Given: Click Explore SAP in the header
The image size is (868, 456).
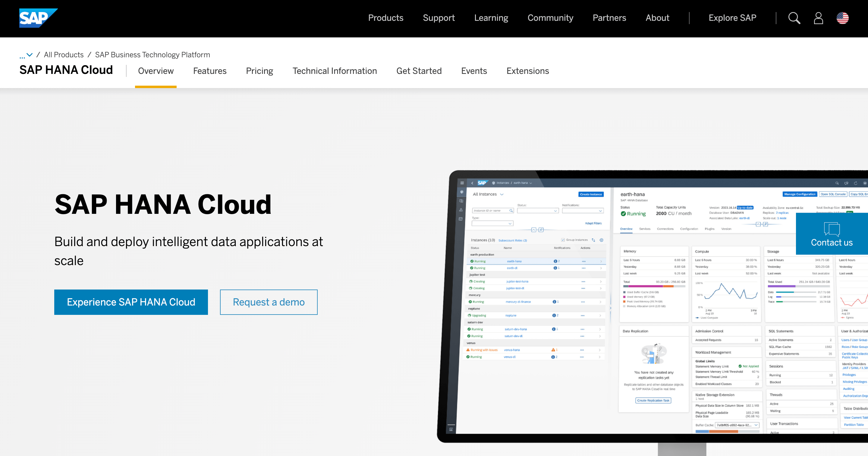Looking at the screenshot, I should click(732, 18).
